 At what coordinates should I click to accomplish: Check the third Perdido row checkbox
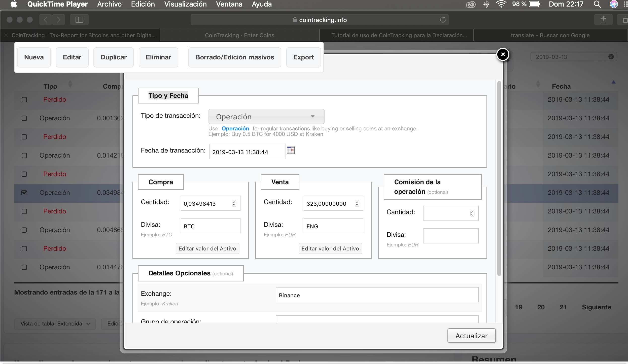(x=24, y=174)
